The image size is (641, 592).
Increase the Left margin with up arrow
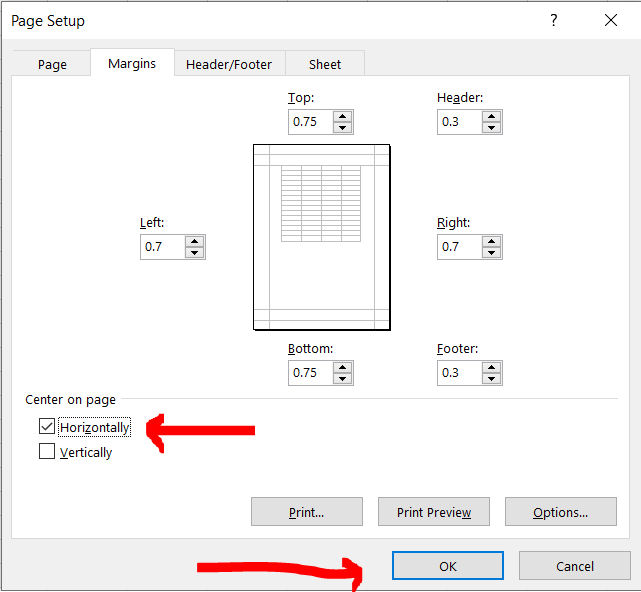tap(195, 242)
